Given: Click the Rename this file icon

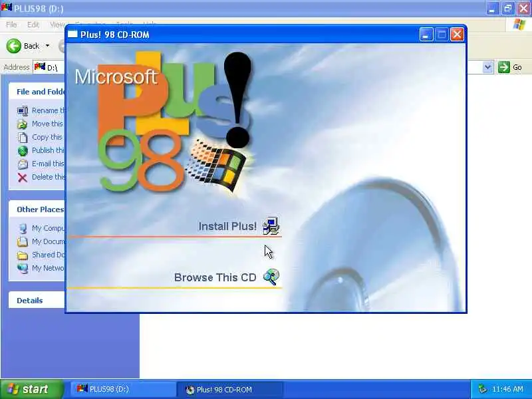Looking at the screenshot, I should click(23, 111).
